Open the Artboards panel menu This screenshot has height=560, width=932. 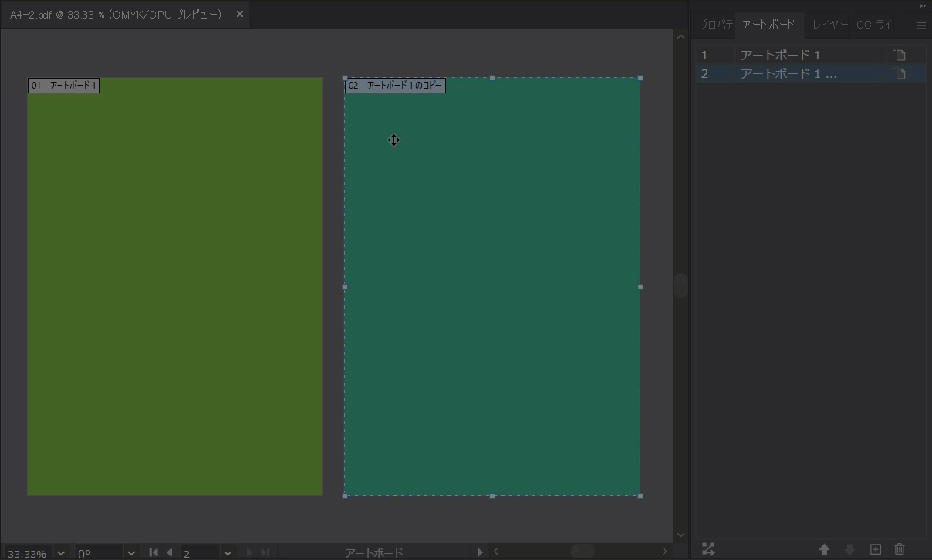[921, 25]
